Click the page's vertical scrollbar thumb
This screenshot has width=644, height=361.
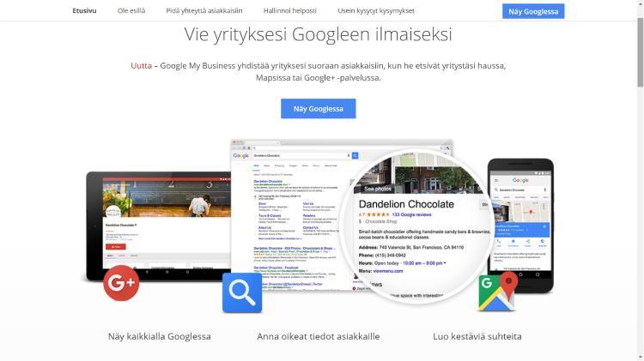tap(640, 52)
